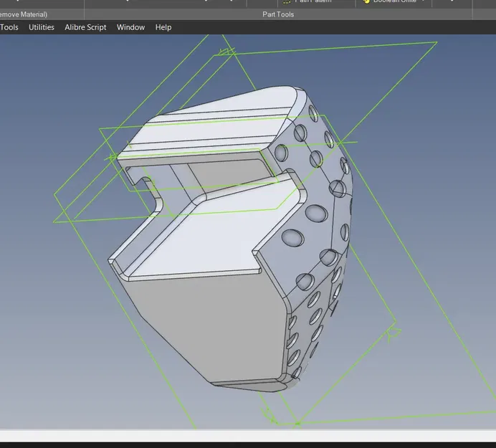
Task: Open the Utilities menu
Action: (x=41, y=27)
